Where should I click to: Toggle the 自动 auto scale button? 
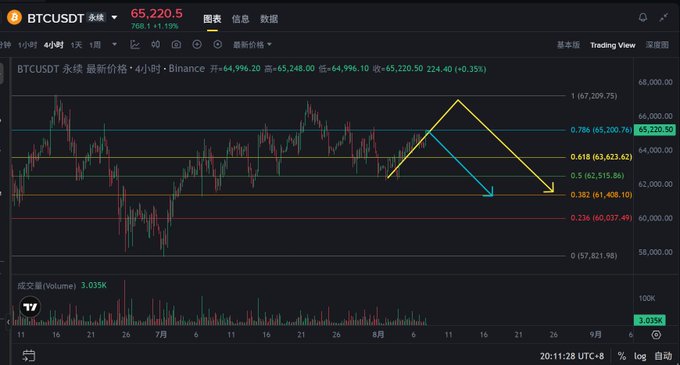663,356
